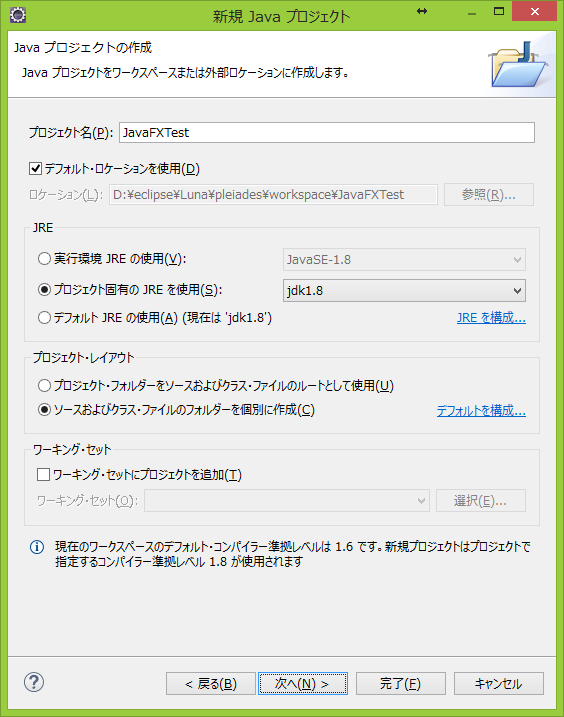
Task: Click the Eclipse icon in title bar
Action: click(x=18, y=15)
